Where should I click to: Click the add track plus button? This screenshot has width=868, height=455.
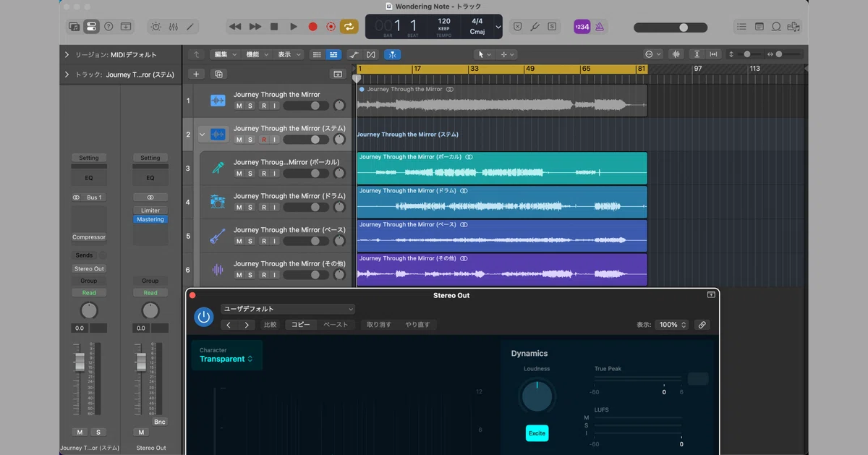coord(196,74)
